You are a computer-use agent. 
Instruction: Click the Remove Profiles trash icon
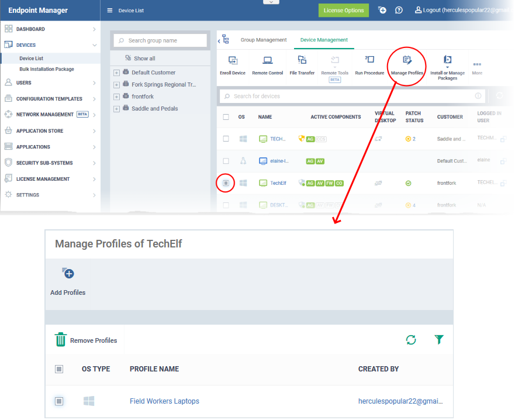pos(60,339)
